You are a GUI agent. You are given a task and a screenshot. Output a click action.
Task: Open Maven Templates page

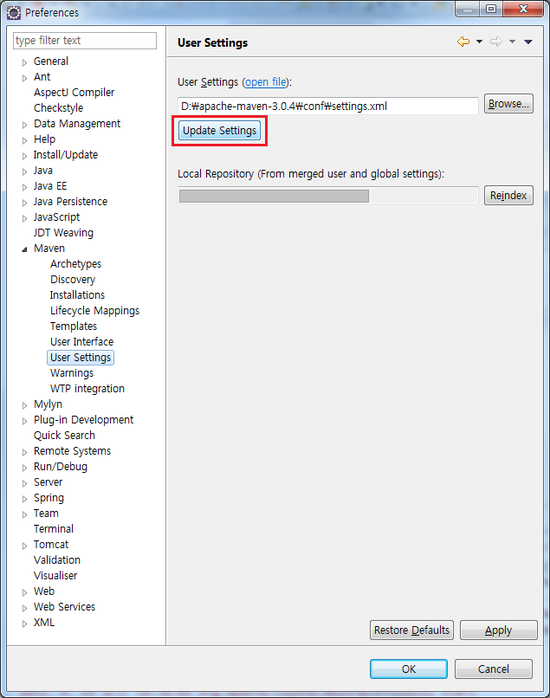(x=73, y=326)
